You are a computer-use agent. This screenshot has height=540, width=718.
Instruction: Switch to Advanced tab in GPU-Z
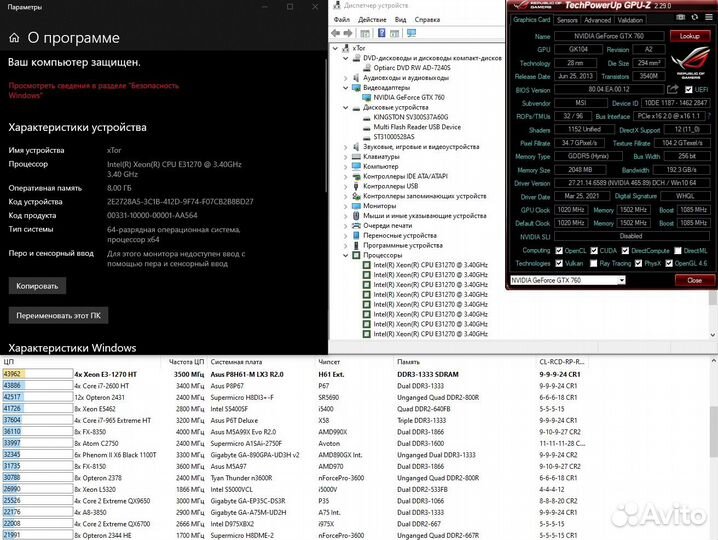[597, 20]
